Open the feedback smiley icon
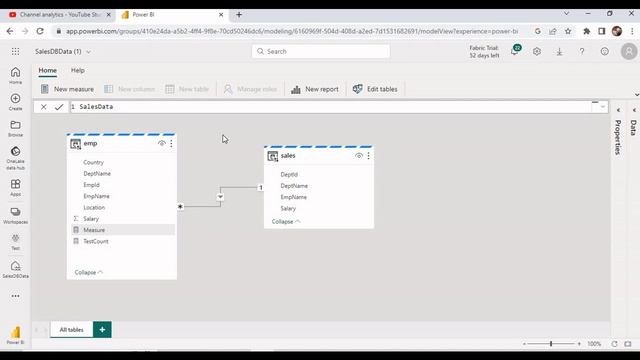Viewport: 640px width, 360px height. pos(604,51)
